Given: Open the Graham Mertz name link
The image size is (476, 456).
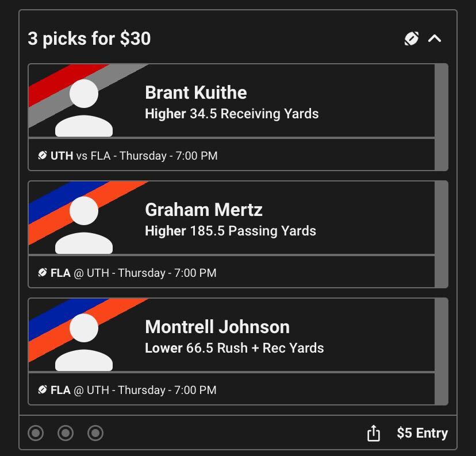Looking at the screenshot, I should pyautogui.click(x=204, y=210).
